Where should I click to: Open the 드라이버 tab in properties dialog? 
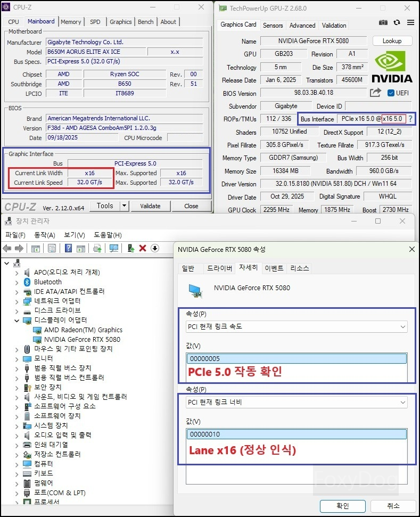(x=219, y=268)
